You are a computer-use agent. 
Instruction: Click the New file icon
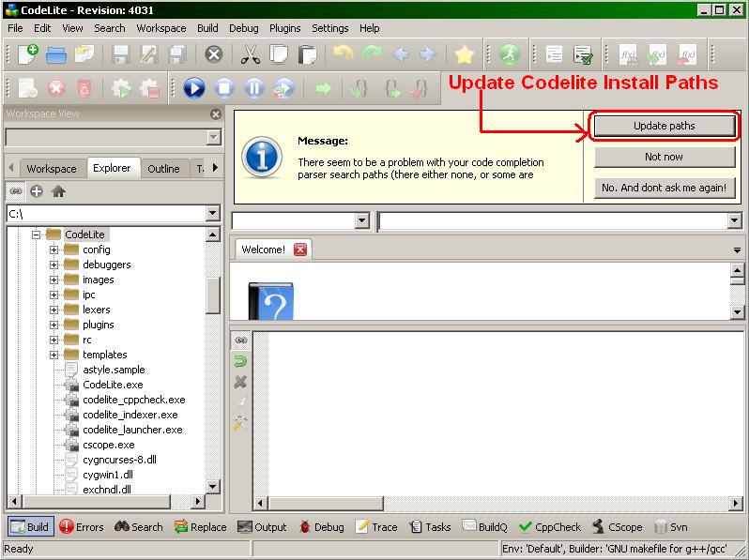pyautogui.click(x=28, y=54)
